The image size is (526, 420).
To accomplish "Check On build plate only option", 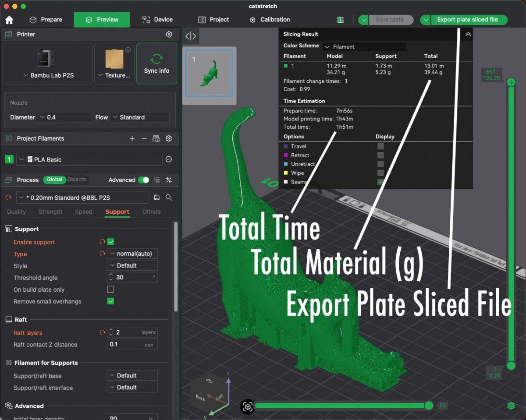I will click(x=110, y=289).
